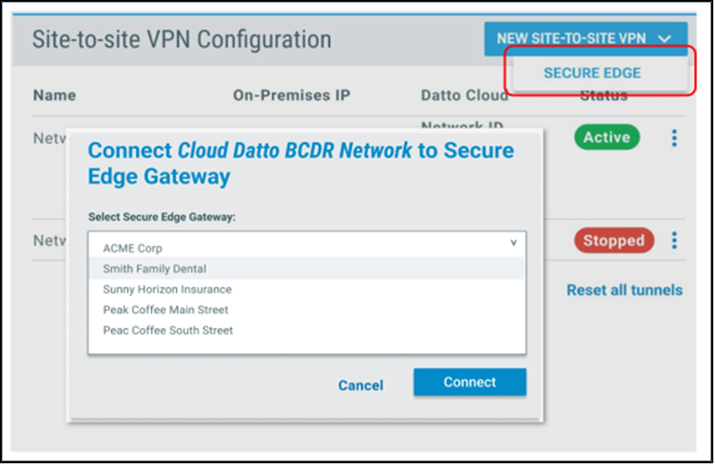Click the red Stopped status badge
Screen dimensions: 715x465
click(614, 240)
